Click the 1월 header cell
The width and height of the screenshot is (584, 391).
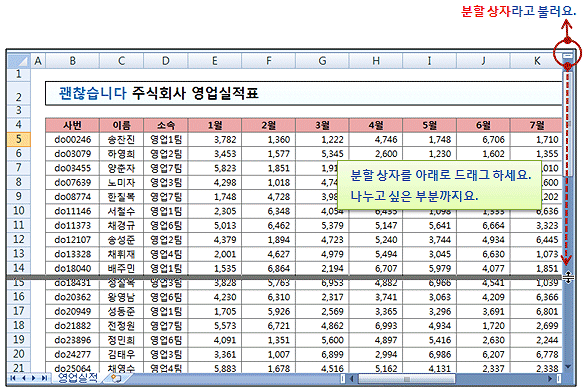click(215, 125)
